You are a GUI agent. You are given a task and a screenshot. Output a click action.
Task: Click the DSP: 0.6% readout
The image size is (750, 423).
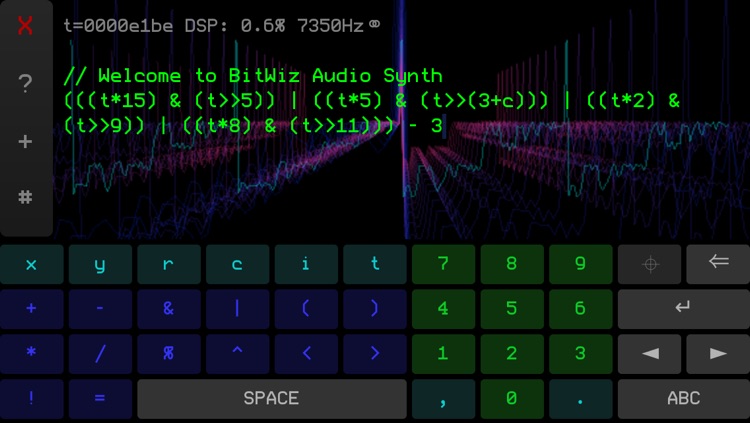(x=235, y=26)
